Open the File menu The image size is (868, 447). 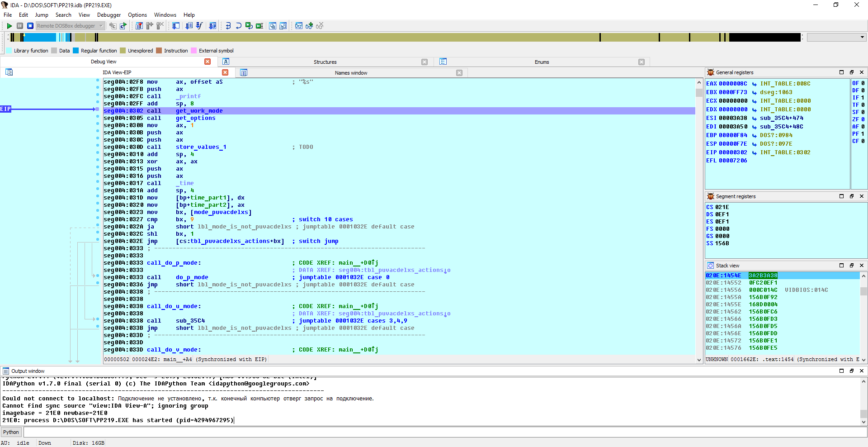tap(8, 15)
